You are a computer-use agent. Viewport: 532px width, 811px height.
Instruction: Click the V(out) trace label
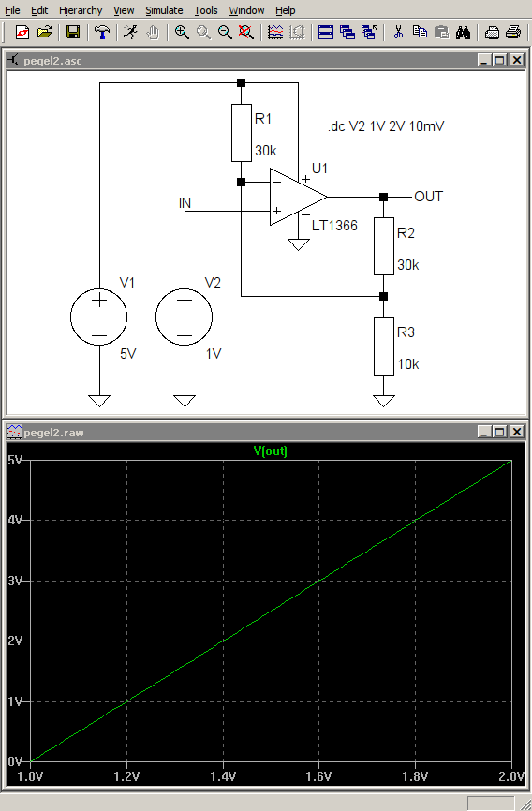coord(270,451)
